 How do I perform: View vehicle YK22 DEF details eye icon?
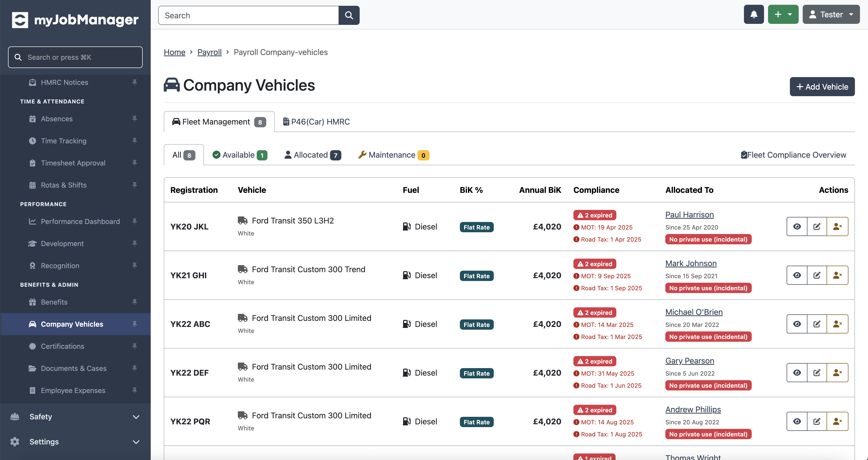[797, 373]
